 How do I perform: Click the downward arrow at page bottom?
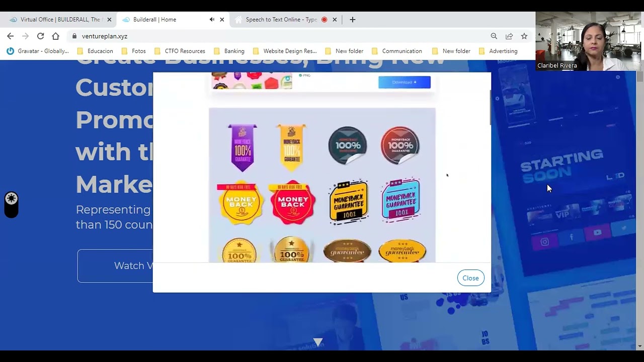coord(318,342)
